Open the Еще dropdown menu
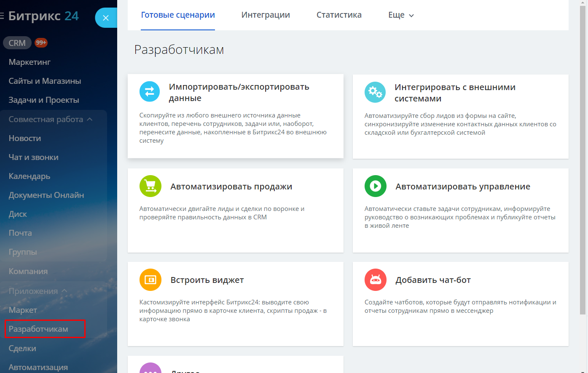 click(x=401, y=15)
